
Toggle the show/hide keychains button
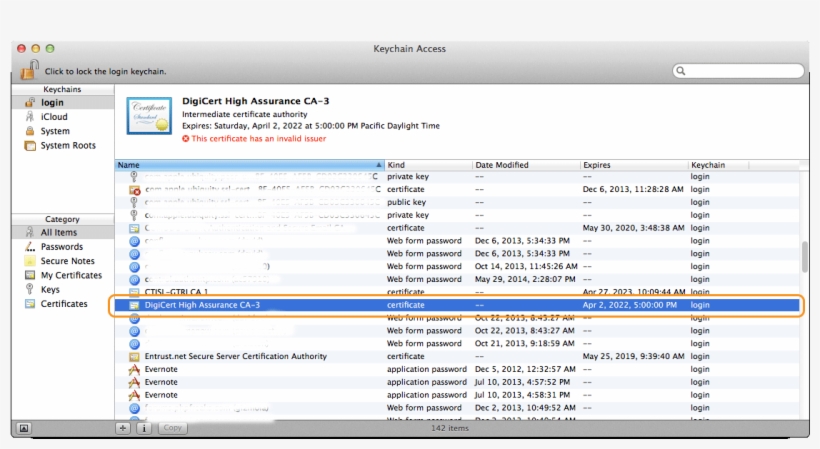(x=24, y=428)
